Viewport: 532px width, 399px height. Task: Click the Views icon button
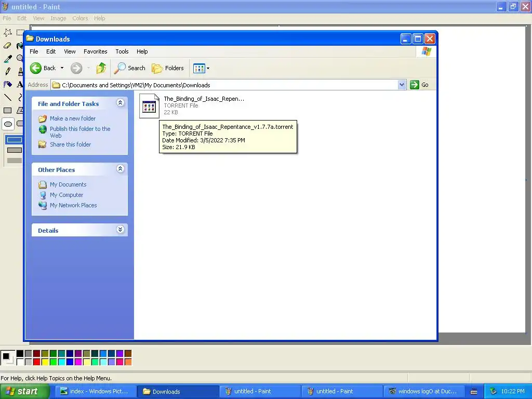click(x=199, y=68)
